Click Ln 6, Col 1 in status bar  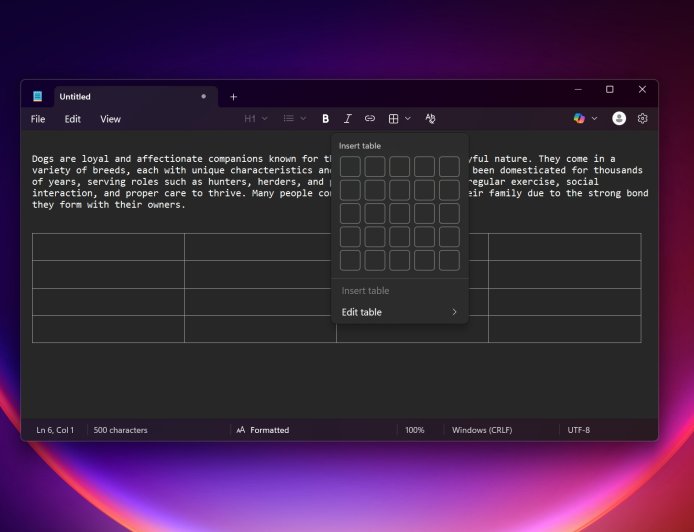[x=55, y=430]
